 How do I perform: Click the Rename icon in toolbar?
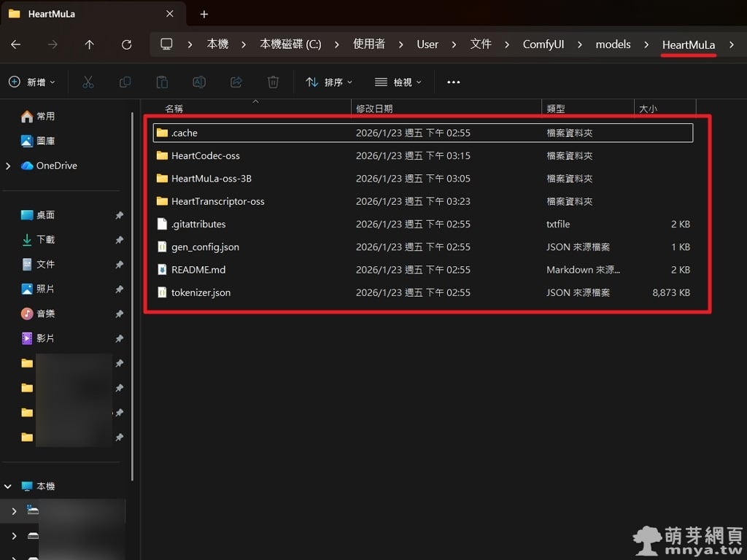(198, 82)
